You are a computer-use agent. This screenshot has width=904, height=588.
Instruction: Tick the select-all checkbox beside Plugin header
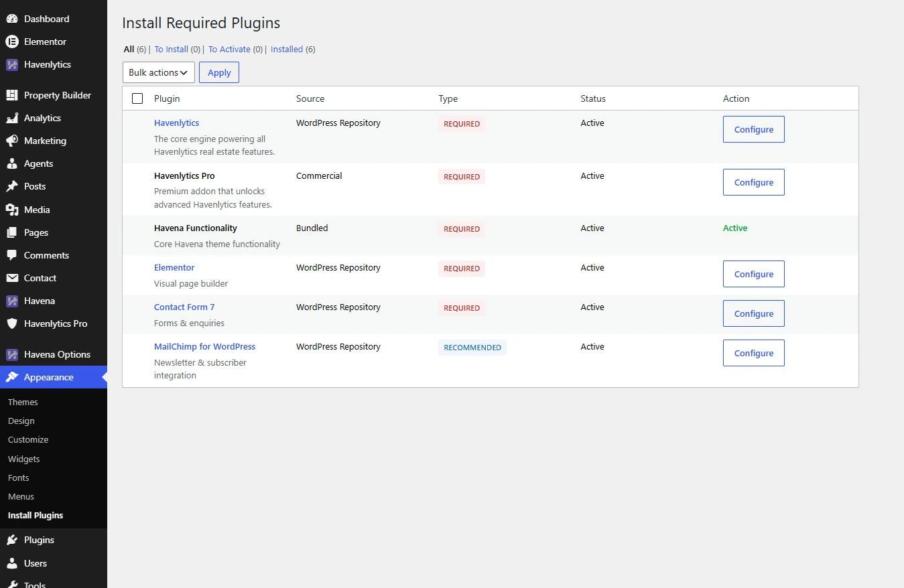tap(137, 98)
